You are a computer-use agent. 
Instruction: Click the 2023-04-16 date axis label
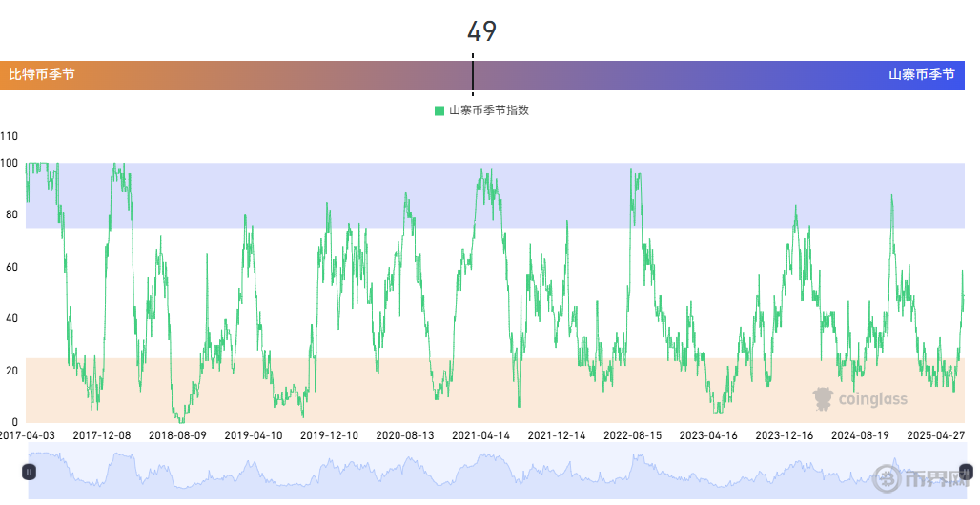[x=708, y=435]
